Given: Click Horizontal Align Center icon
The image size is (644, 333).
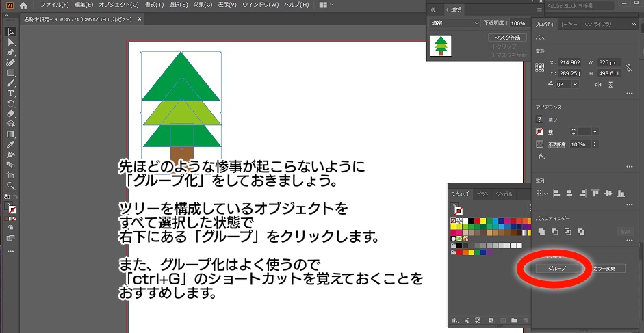Looking at the screenshot, I should [569, 193].
